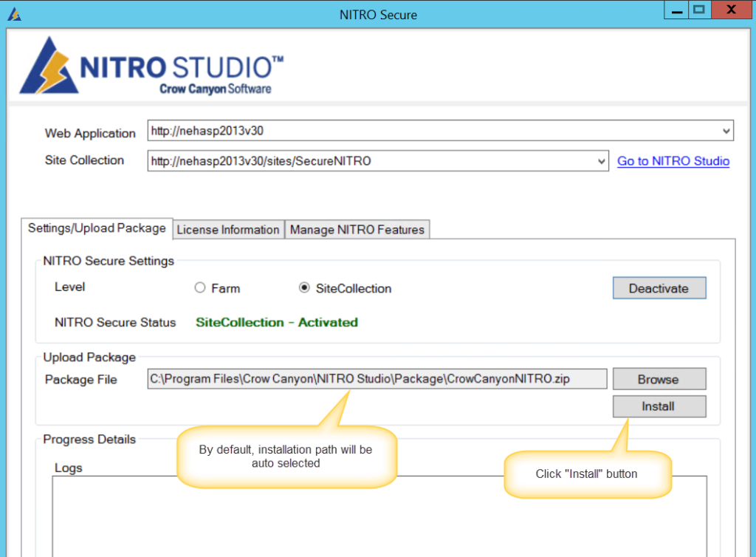
Task: Click inside the Web Application address field
Action: tap(369, 130)
